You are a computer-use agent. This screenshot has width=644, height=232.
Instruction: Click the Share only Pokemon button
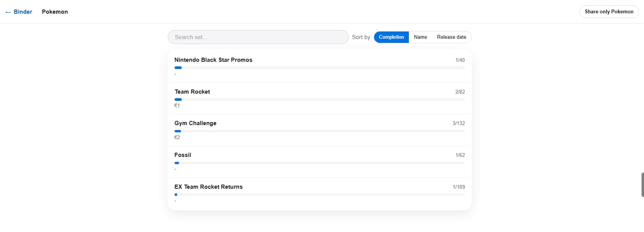click(609, 12)
